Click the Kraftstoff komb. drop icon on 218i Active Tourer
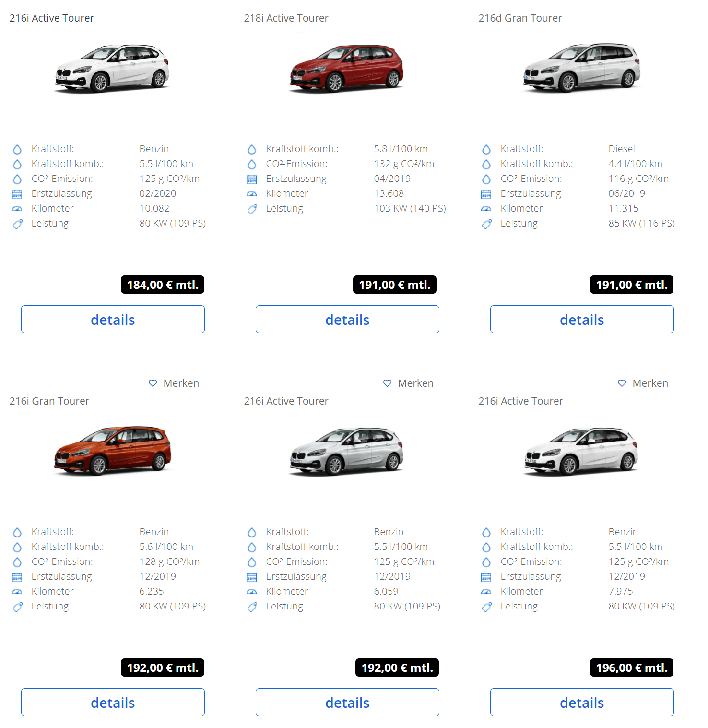The height and width of the screenshot is (728, 708). pos(252,149)
